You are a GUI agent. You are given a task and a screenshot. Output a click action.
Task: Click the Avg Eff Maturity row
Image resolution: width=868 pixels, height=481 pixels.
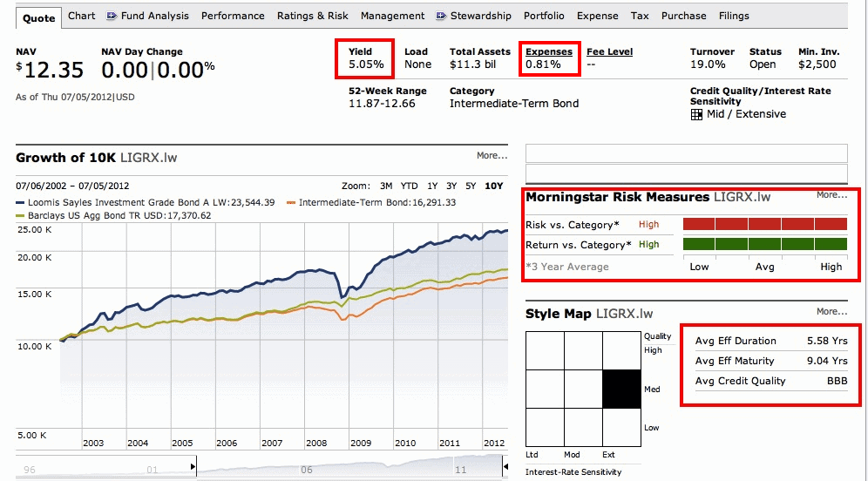[x=771, y=361]
